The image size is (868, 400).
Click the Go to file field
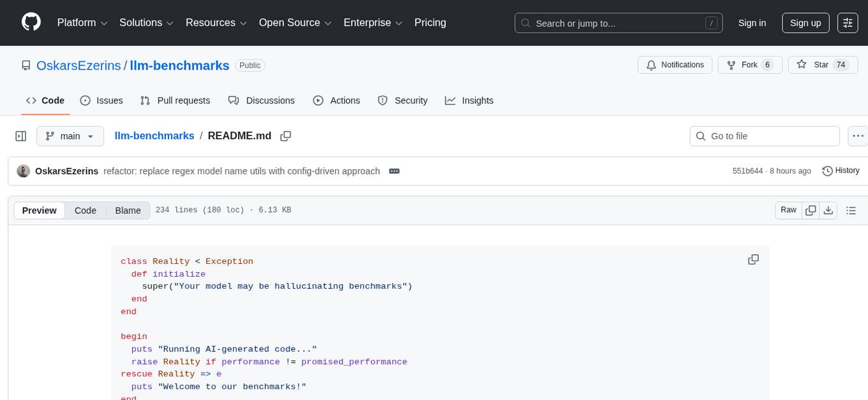tap(765, 136)
